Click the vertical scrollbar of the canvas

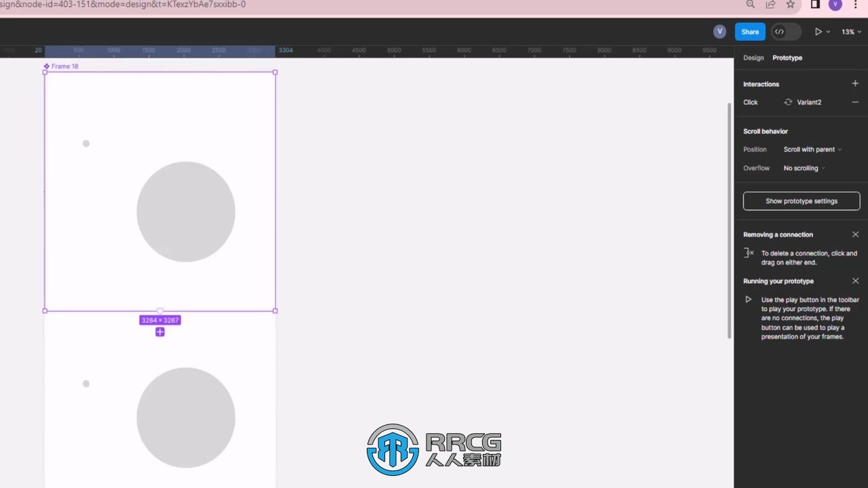(730, 220)
